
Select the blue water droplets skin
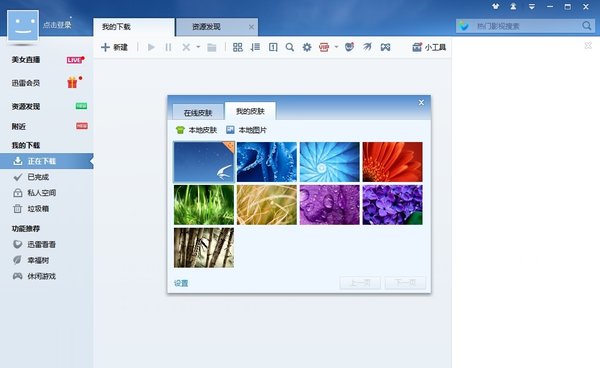267,162
